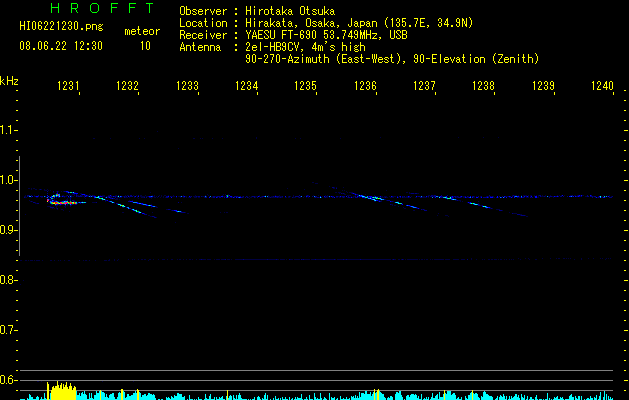629x400 pixels.
Task: Click the HROFFT title text
Action: 103,8
